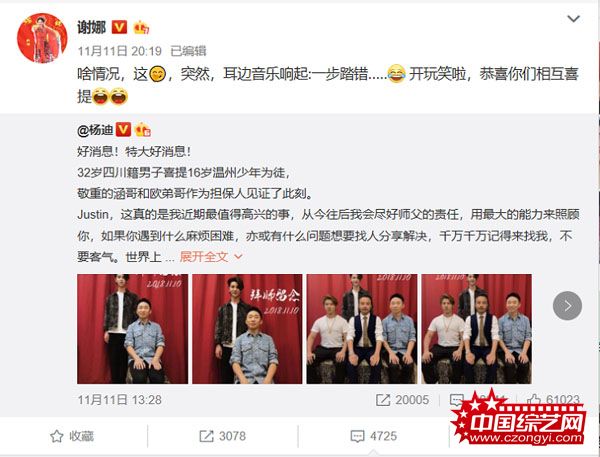Image resolution: width=600 pixels, height=457 pixels.
Task: View the third group photo
Action: coord(362,329)
